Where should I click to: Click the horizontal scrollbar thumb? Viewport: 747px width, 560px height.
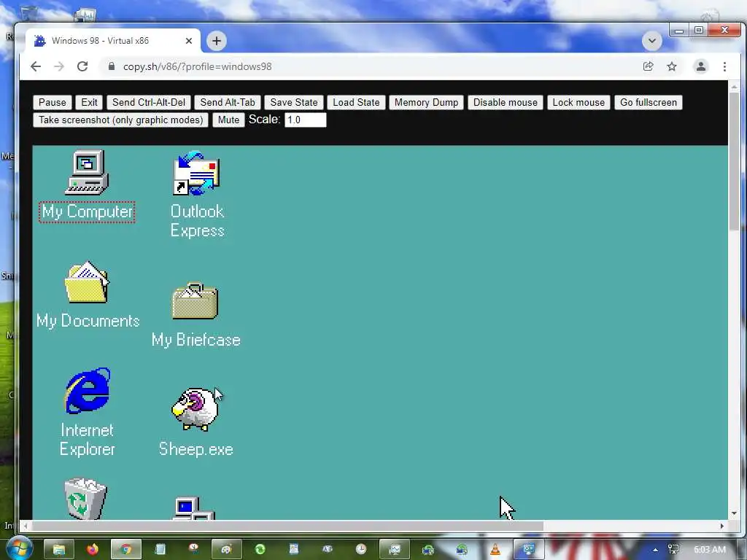(287, 526)
